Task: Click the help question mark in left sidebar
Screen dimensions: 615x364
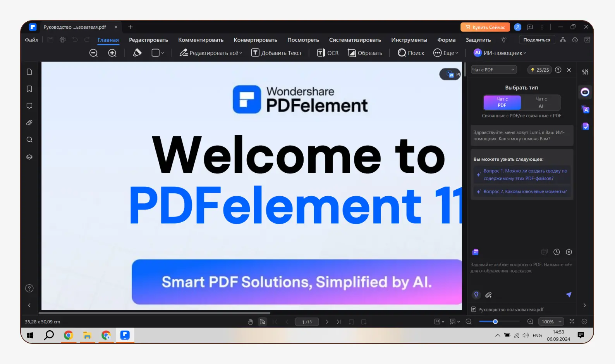Action: coord(29,288)
